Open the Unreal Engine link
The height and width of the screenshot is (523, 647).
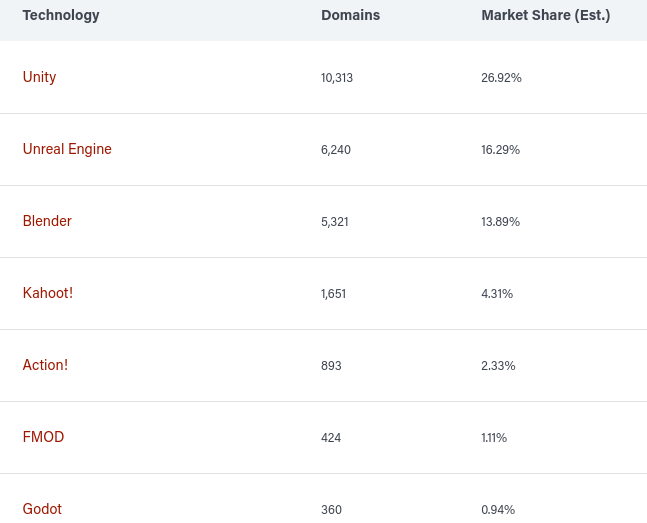[x=67, y=149]
